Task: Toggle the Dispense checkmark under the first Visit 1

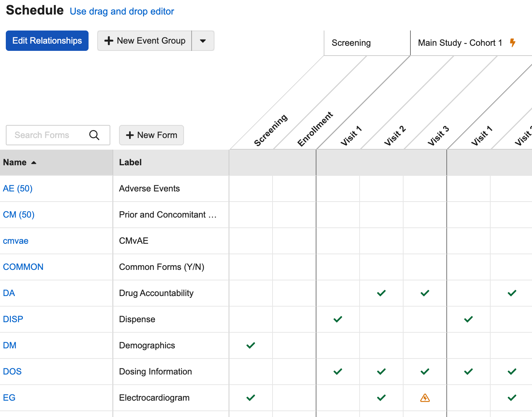Action: (x=337, y=319)
